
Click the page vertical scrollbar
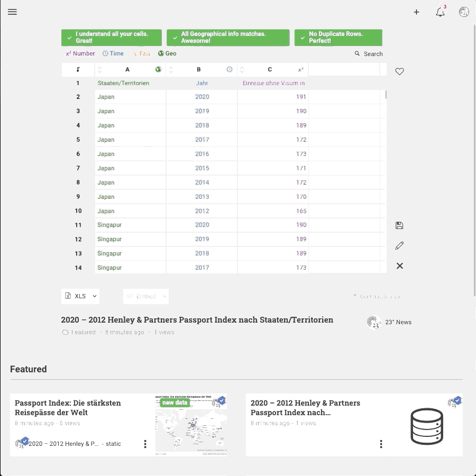click(474, 161)
